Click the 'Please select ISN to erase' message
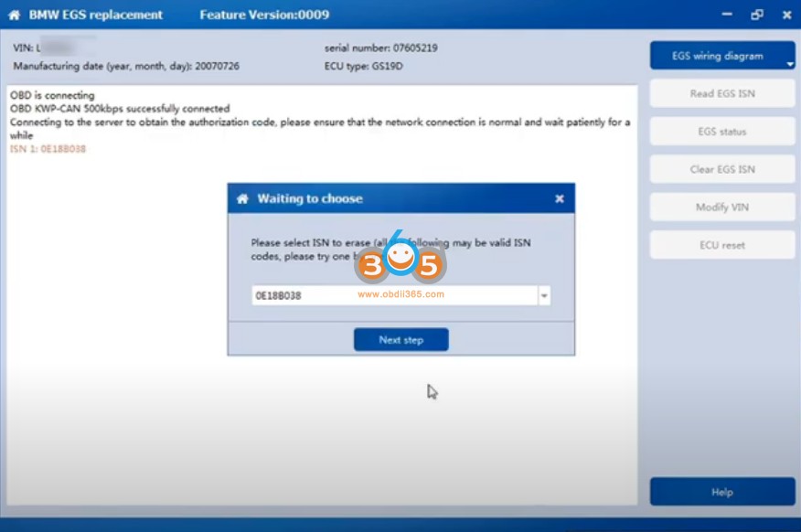The image size is (801, 532). click(x=390, y=250)
